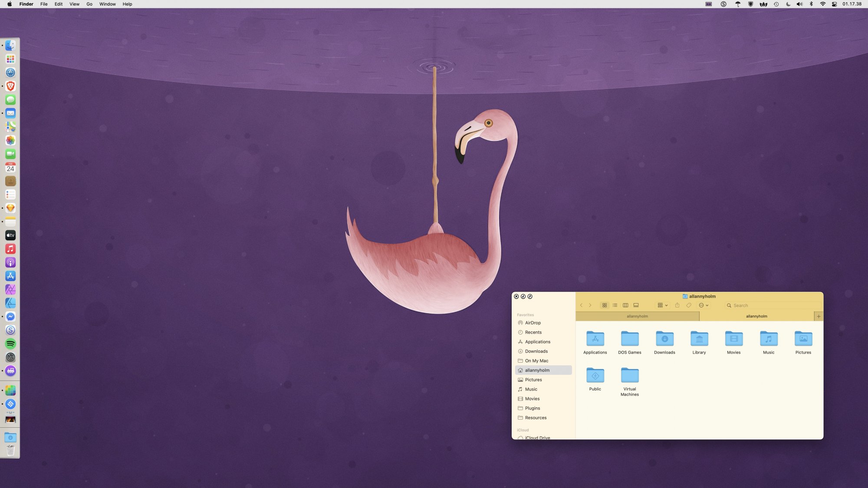Click the Time Machine icon in menu bar

(x=776, y=4)
